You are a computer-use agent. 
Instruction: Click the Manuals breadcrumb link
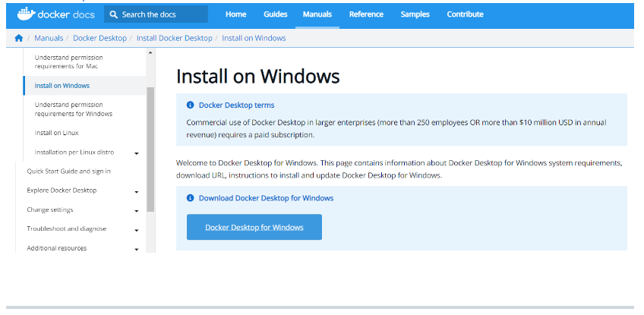(49, 38)
